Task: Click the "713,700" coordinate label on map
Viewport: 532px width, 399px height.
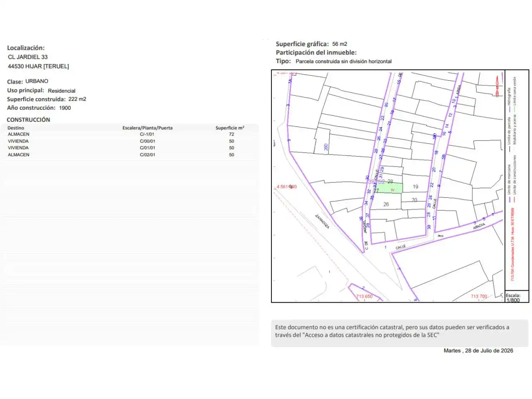Action: click(x=479, y=297)
